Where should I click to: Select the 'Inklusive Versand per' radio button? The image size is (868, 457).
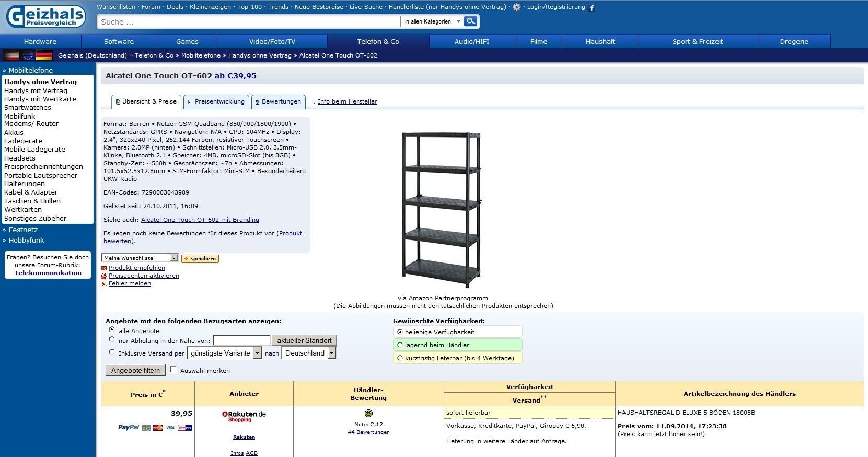[111, 352]
